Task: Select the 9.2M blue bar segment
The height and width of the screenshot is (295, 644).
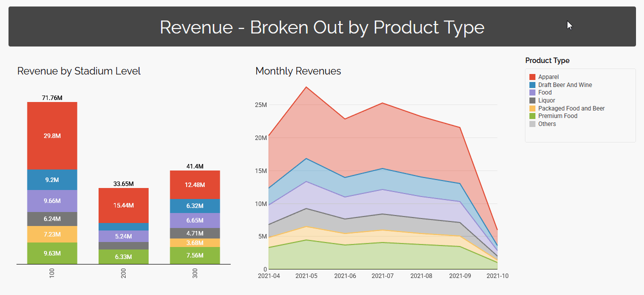Action: (x=52, y=179)
